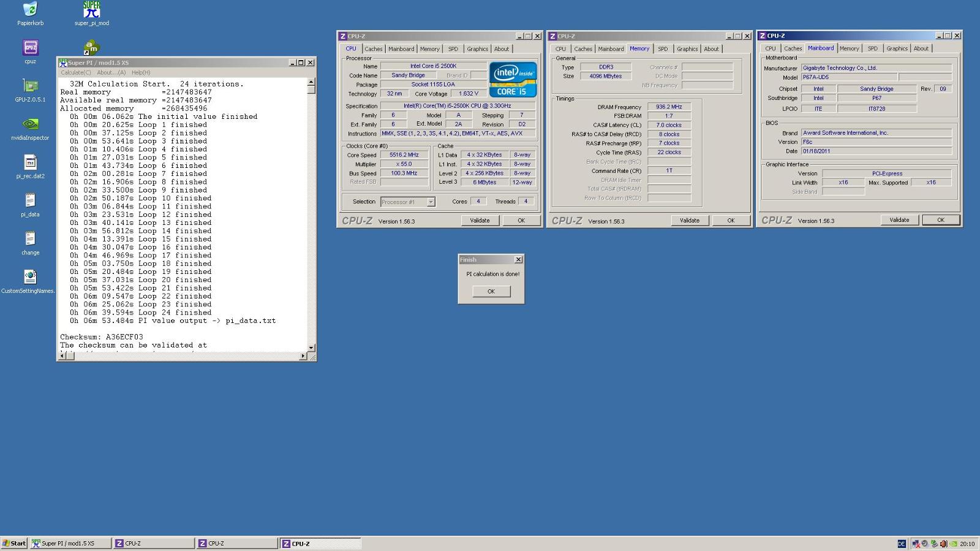
Task: Open the super_pi_mod desktop icon
Action: (92, 10)
